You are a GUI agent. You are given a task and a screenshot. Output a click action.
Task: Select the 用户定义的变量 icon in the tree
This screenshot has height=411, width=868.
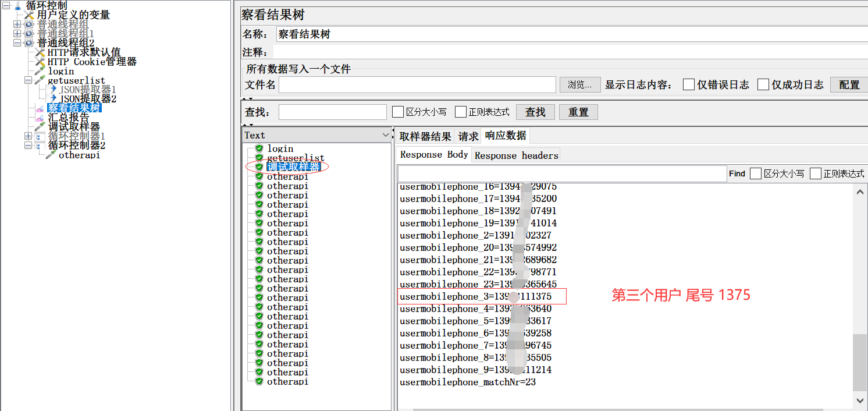[29, 15]
